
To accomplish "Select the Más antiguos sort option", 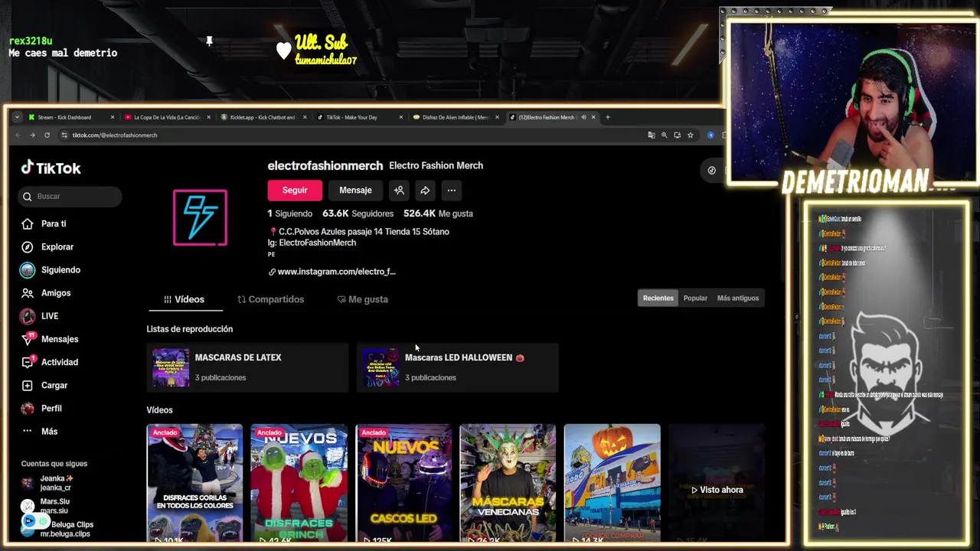I will coord(738,298).
